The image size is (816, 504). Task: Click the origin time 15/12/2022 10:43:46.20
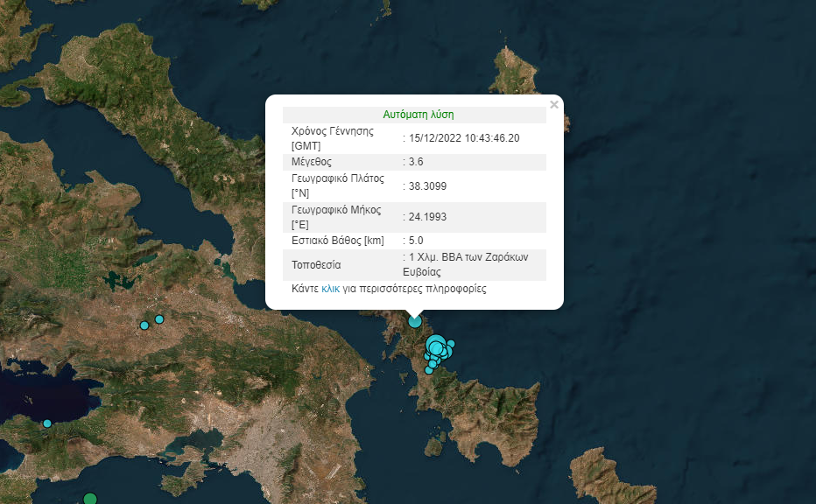464,138
